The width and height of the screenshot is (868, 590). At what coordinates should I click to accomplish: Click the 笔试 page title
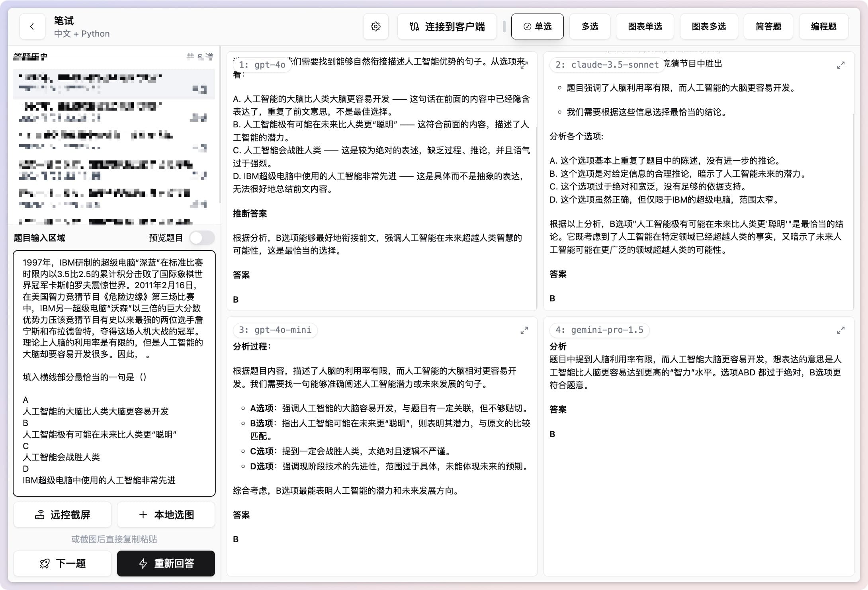click(x=64, y=20)
